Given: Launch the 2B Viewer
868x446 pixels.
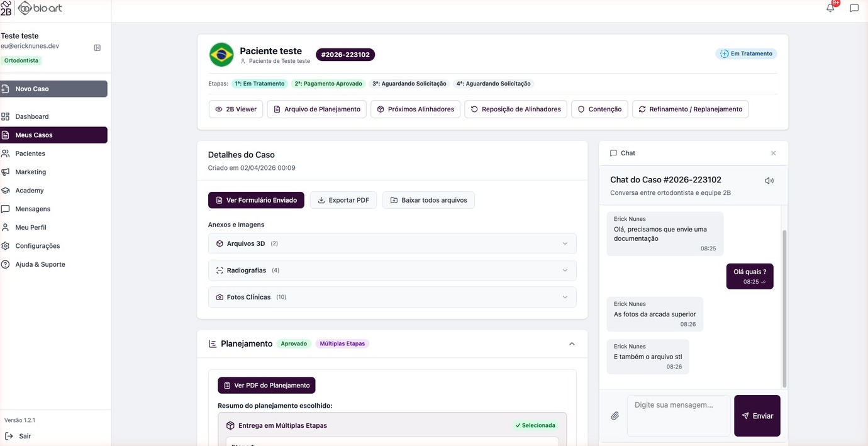Looking at the screenshot, I should (236, 109).
